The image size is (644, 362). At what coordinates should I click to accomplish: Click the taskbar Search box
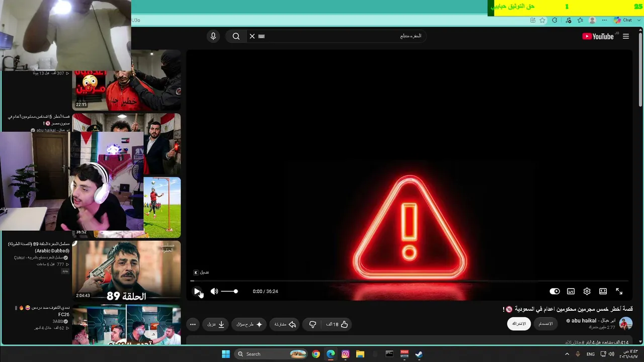point(271,354)
